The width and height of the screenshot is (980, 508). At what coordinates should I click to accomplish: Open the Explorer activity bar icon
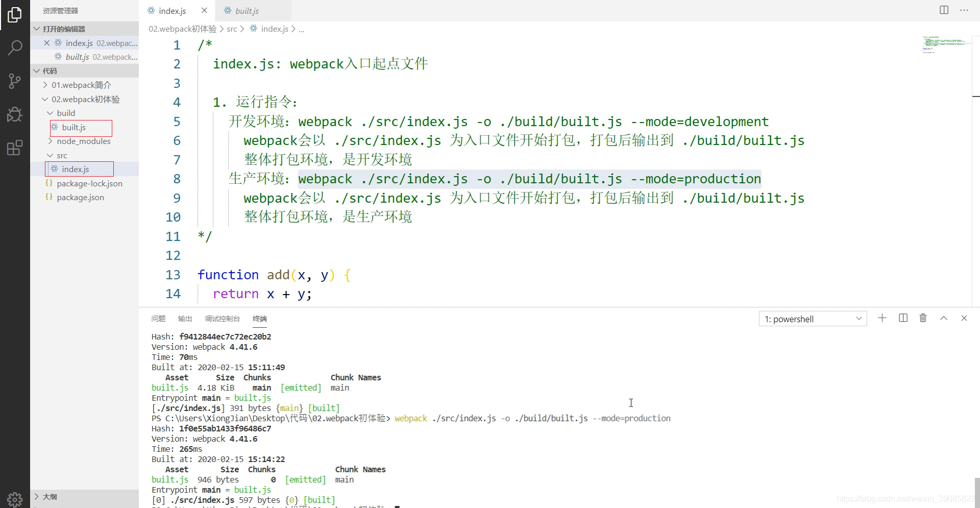15,15
